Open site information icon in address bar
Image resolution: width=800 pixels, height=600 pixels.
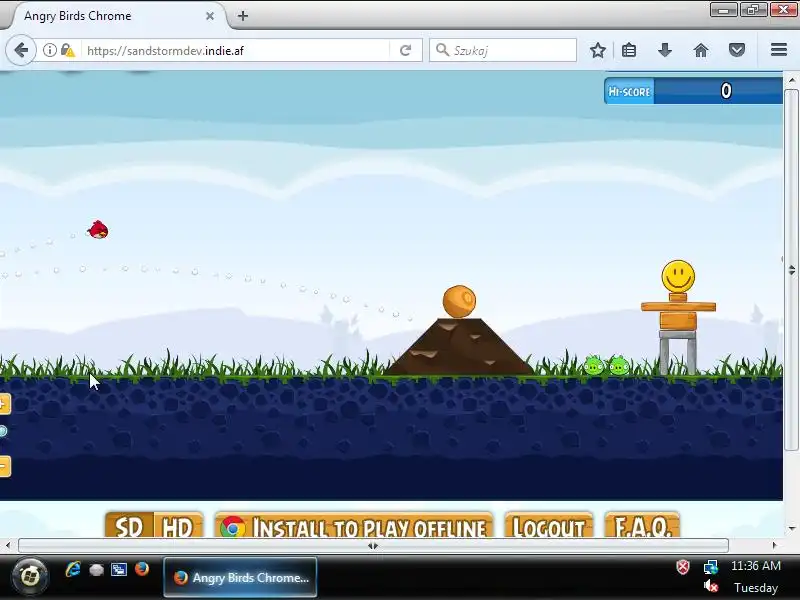pos(49,50)
